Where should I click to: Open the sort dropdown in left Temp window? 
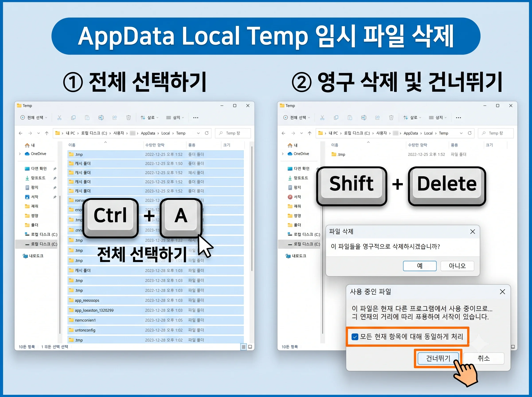point(150,117)
